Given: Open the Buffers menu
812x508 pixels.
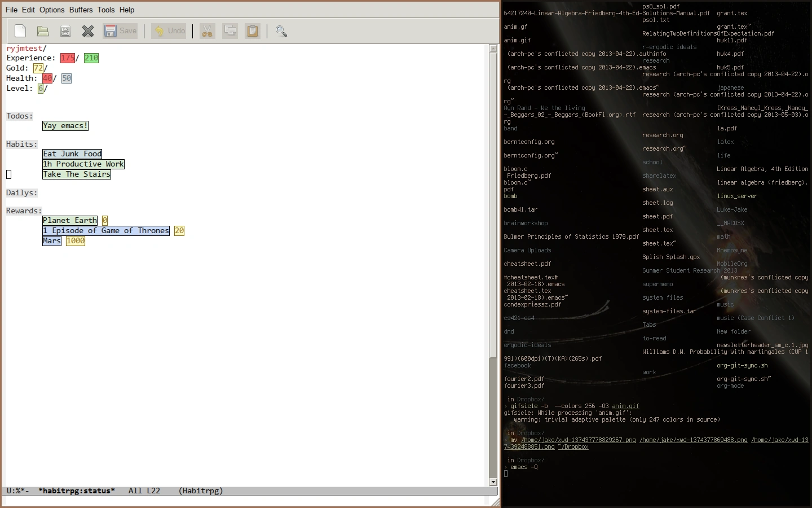Looking at the screenshot, I should (x=81, y=10).
